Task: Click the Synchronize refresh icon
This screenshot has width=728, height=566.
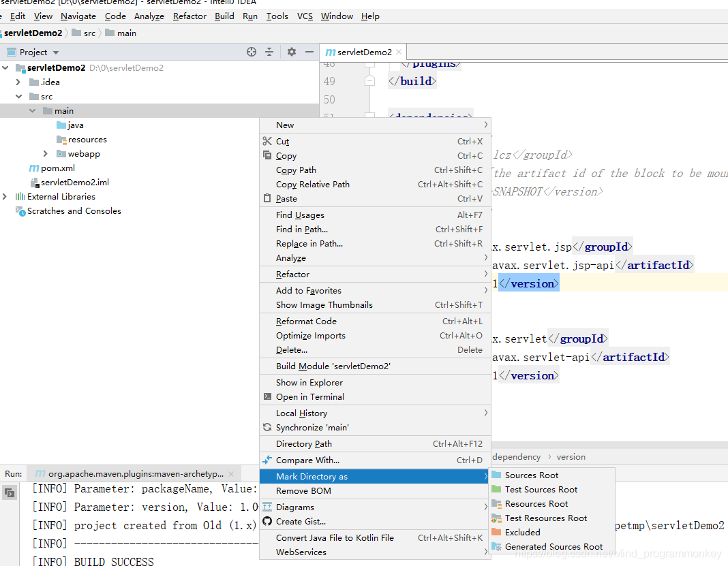Action: click(x=267, y=427)
